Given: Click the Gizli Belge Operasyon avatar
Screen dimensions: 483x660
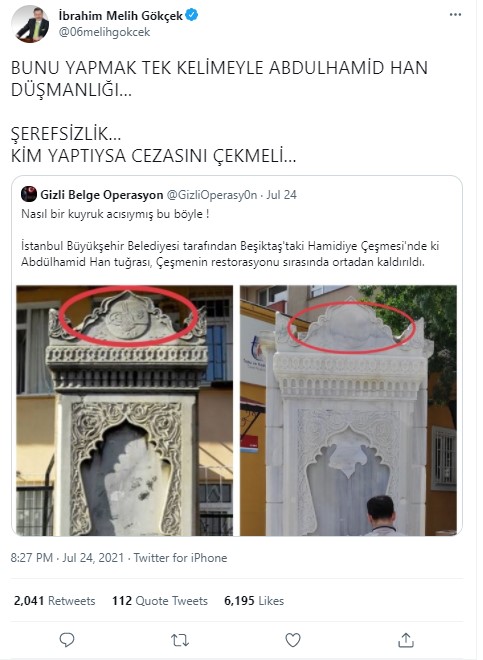Looking at the screenshot, I should click(29, 194).
